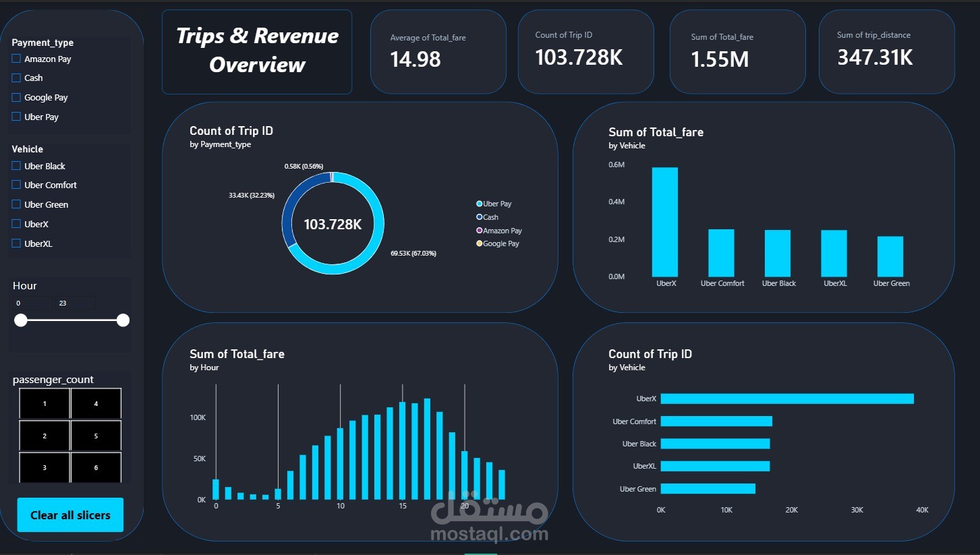Enable the UberXL vehicle checkbox
The image size is (980, 555).
tap(16, 243)
